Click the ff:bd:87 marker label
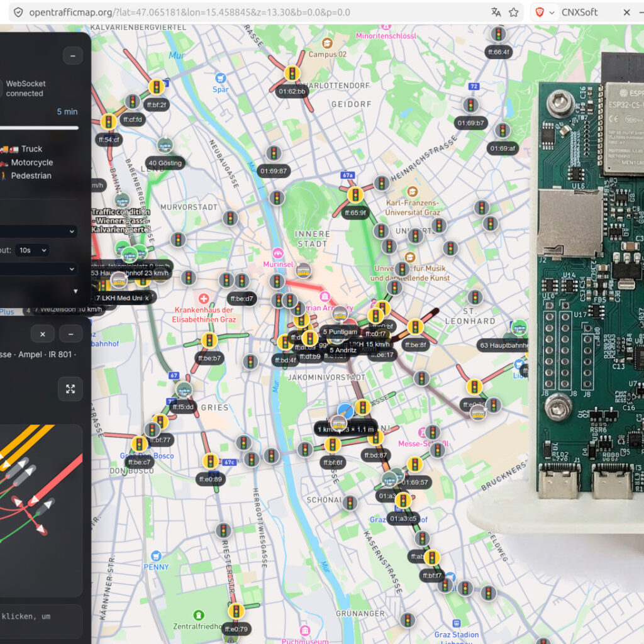Screen dimensions: 644x644 [375, 455]
